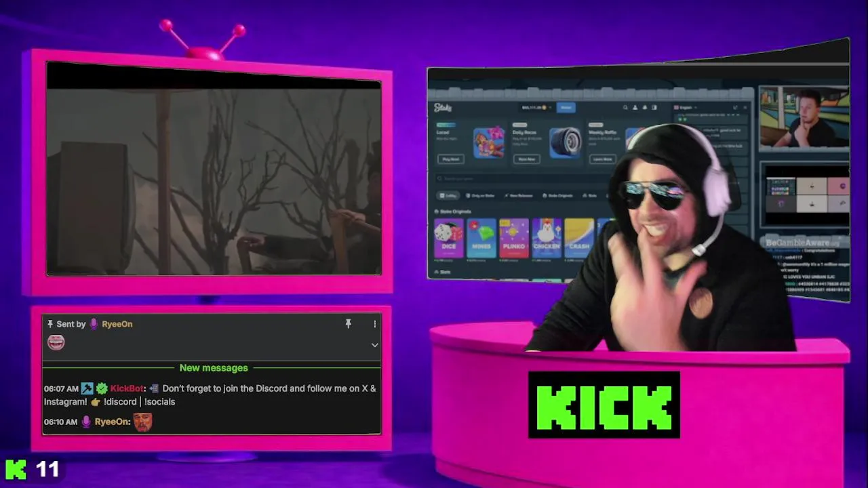The height and width of the screenshot is (488, 868).
Task: Click the BeGambleAware banner
Action: click(x=802, y=242)
